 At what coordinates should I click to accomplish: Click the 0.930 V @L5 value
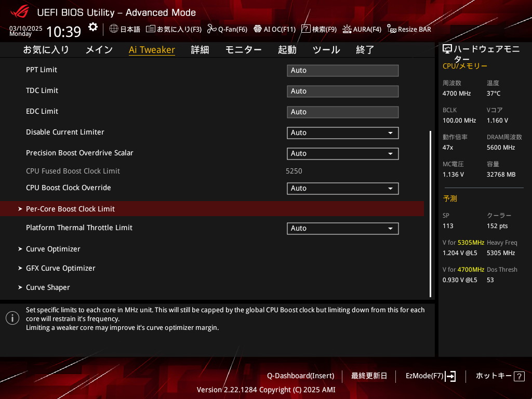click(460, 280)
